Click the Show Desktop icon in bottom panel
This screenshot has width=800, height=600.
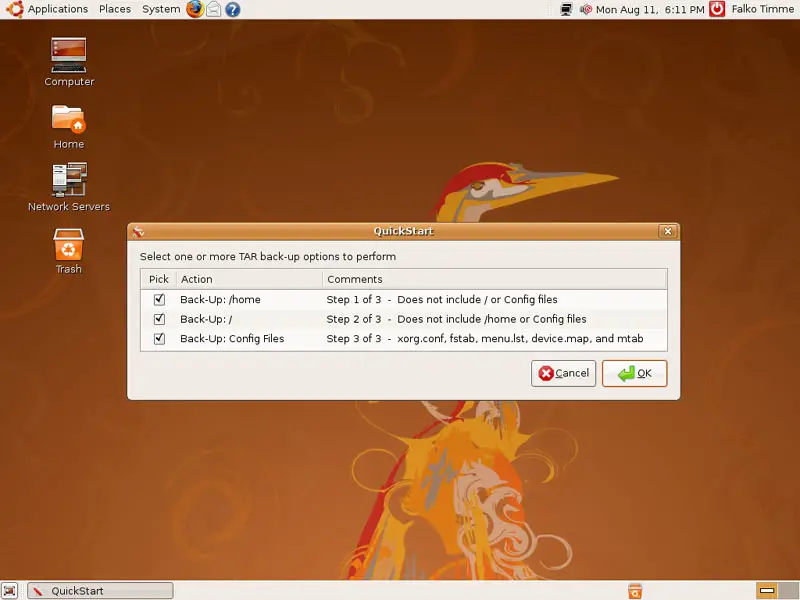(x=10, y=591)
